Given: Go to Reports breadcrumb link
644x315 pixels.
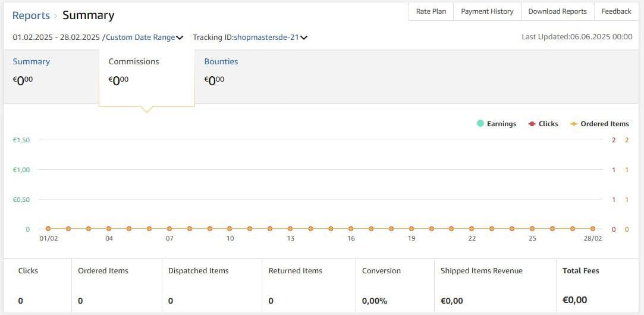Looking at the screenshot, I should (x=31, y=15).
